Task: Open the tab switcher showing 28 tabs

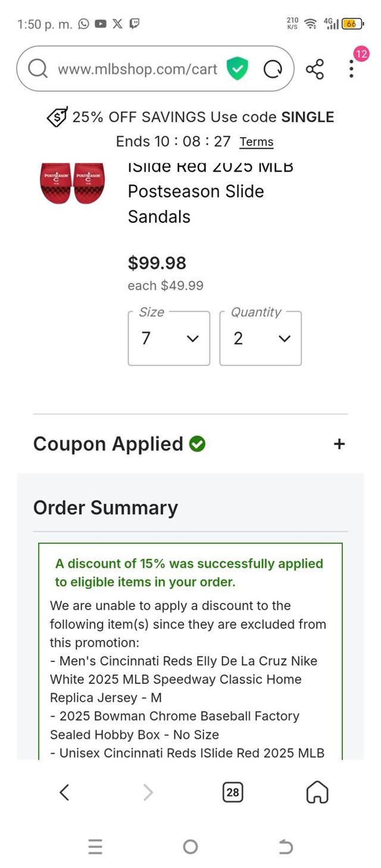Action: click(x=233, y=792)
